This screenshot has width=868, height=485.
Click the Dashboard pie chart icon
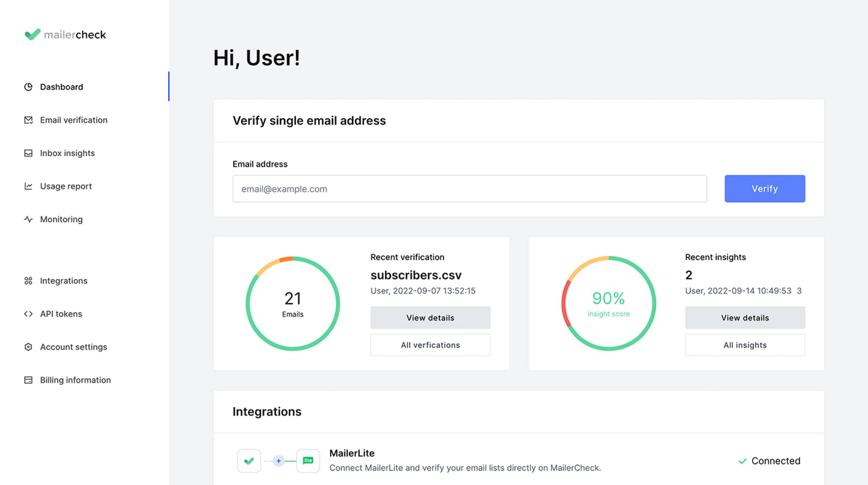point(28,87)
